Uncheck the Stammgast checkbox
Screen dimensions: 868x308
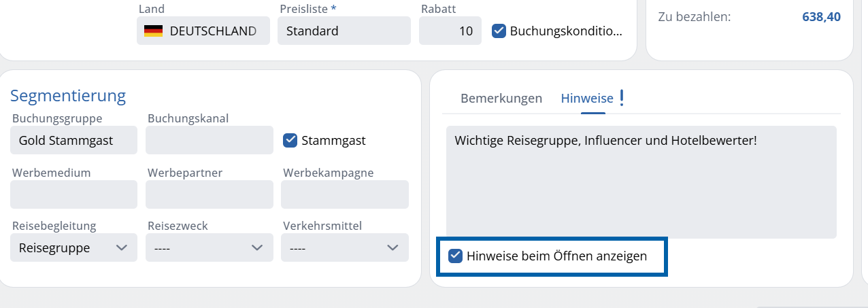click(290, 141)
